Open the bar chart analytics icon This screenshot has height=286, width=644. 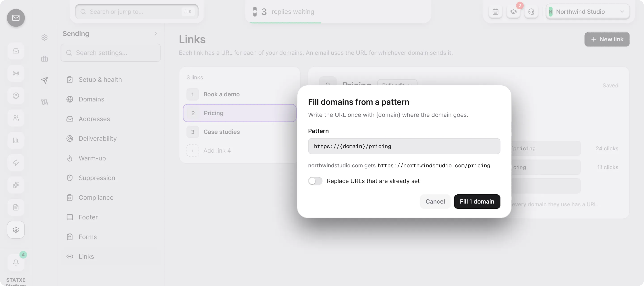[16, 140]
